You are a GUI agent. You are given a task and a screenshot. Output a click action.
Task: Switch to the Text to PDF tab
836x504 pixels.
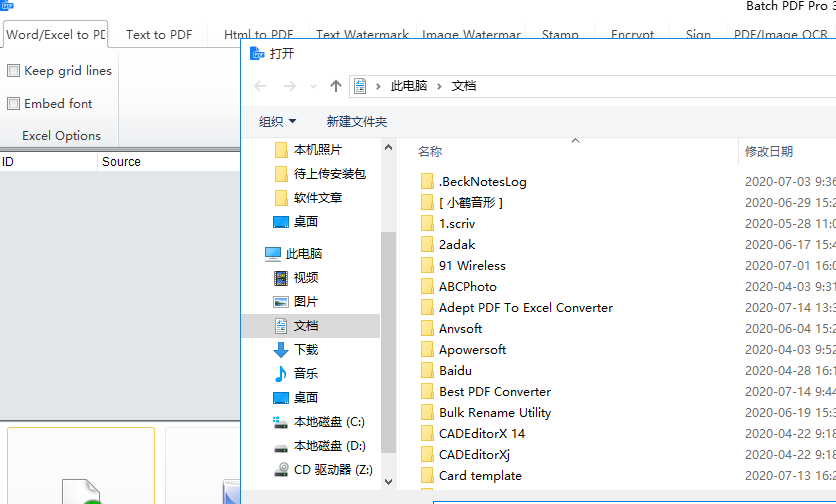[159, 35]
